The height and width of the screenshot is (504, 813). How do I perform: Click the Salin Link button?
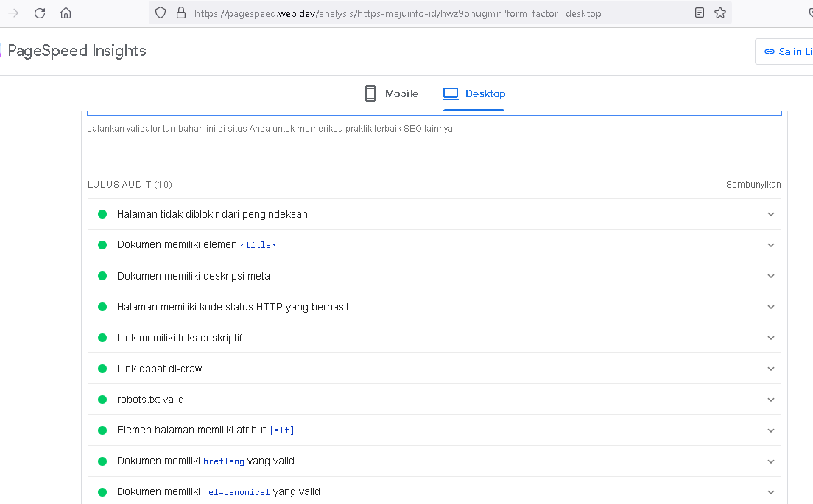pyautogui.click(x=786, y=52)
